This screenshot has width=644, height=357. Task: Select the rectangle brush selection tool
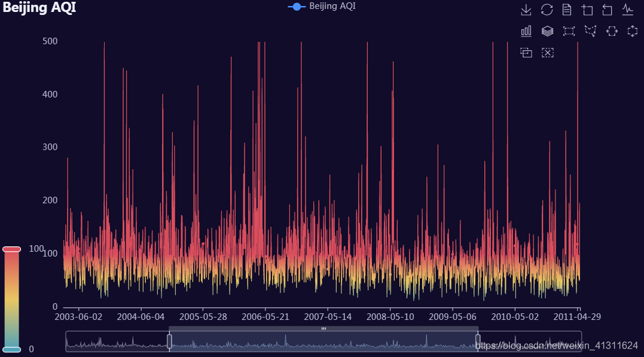[x=569, y=31]
